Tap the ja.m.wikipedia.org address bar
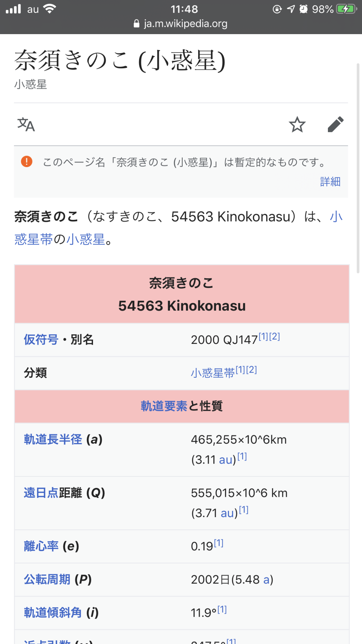The height and width of the screenshot is (644, 362). (x=185, y=24)
